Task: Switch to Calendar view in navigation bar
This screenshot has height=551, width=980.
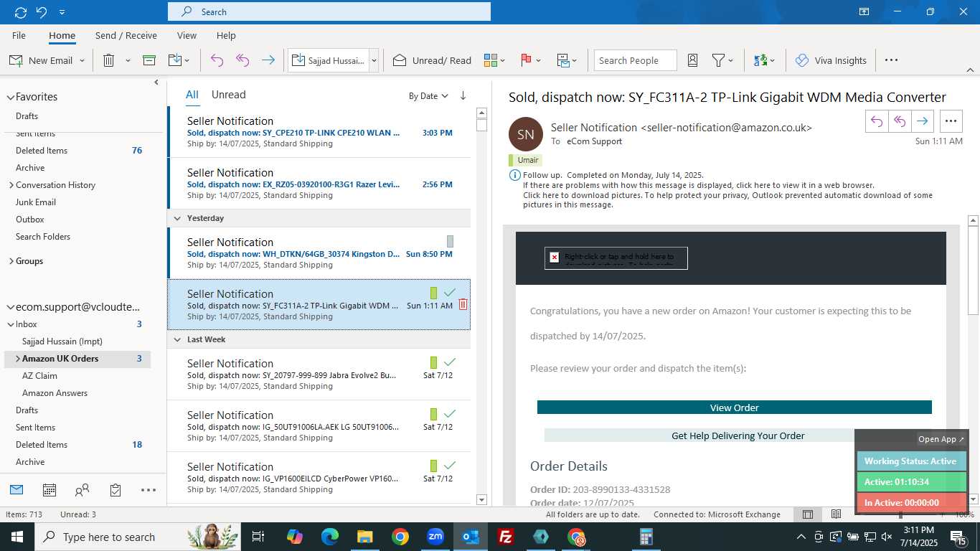Action: click(50, 490)
